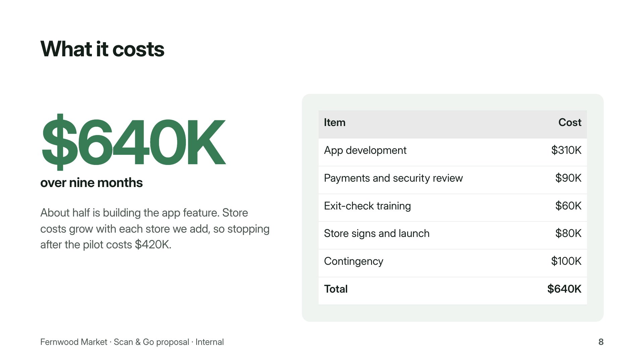Click the $90K cost value
Image resolution: width=644 pixels, height=362 pixels.
point(568,178)
